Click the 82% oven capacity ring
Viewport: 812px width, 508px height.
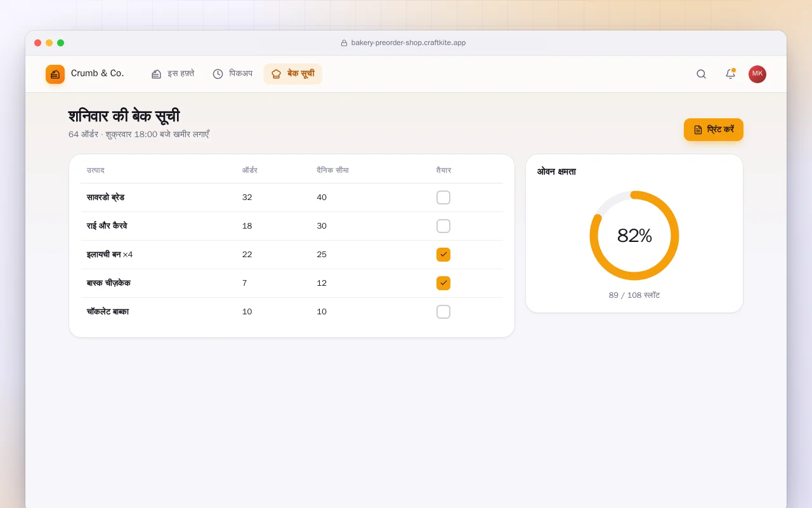click(634, 236)
